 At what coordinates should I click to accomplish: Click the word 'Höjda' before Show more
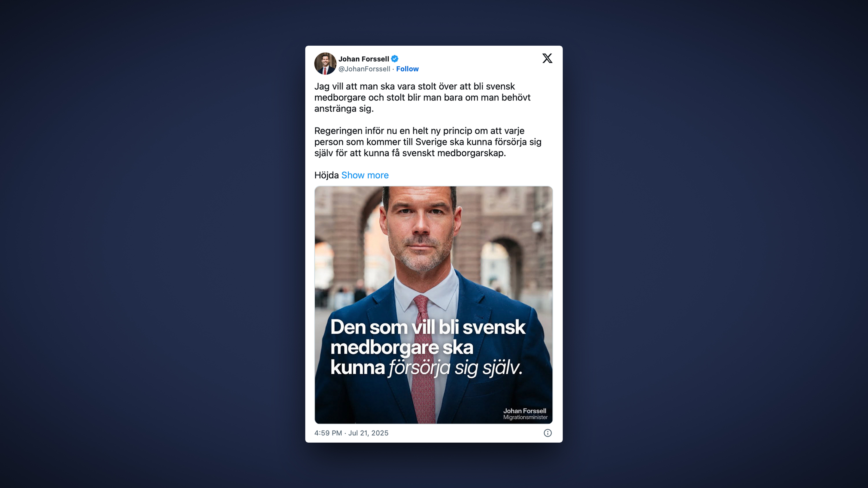click(326, 175)
